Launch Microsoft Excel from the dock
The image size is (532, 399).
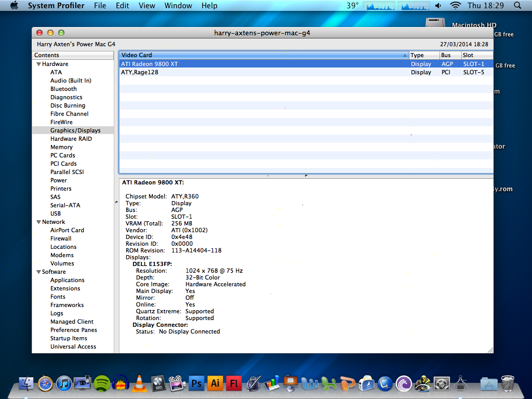[x=328, y=384]
